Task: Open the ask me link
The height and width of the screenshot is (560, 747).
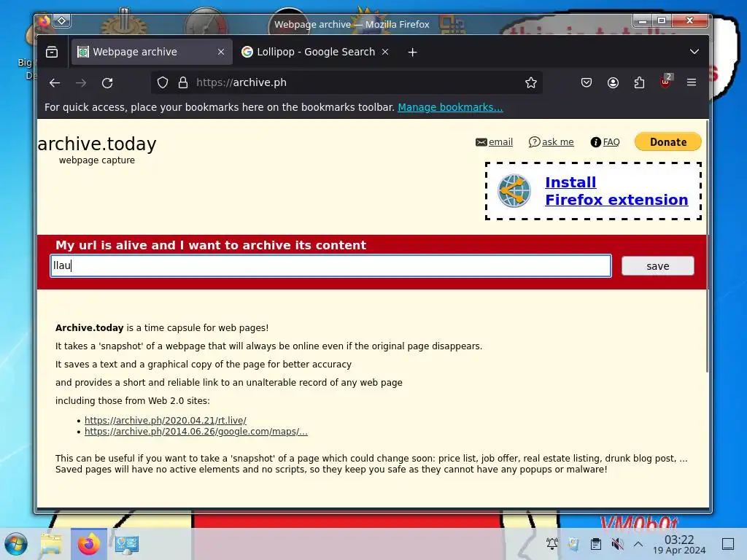Action: (x=557, y=142)
